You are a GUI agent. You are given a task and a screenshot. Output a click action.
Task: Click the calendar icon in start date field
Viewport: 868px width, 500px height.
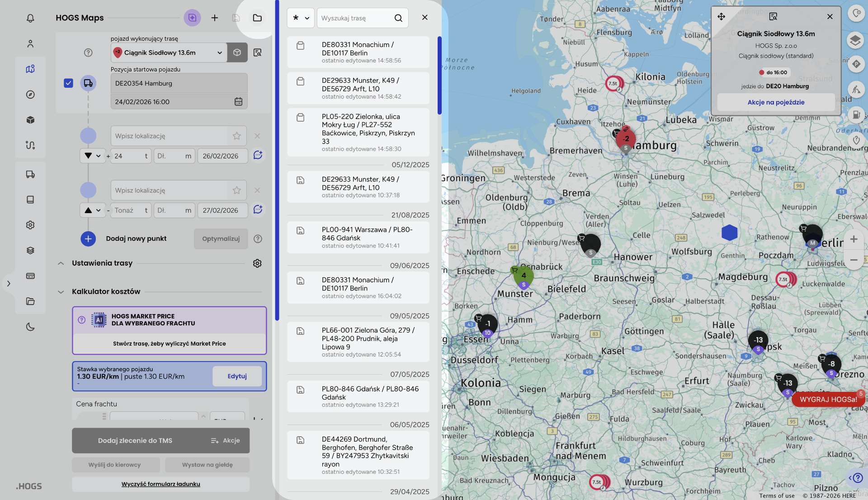tap(238, 102)
